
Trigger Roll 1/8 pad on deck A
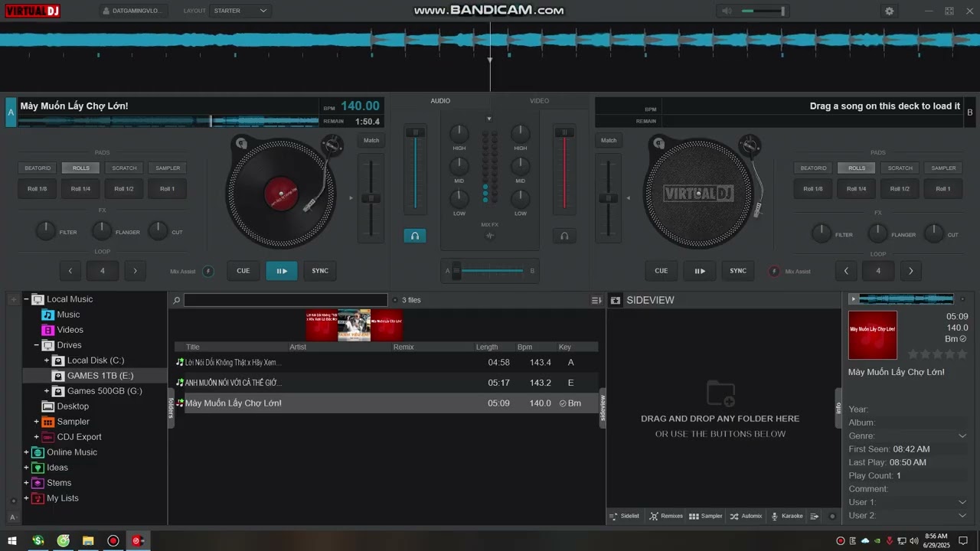click(x=38, y=189)
